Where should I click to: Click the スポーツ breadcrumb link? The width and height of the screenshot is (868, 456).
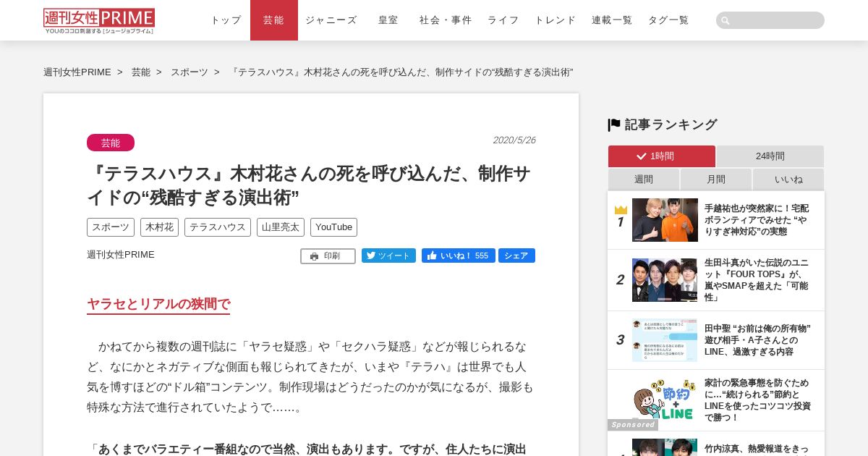point(190,72)
